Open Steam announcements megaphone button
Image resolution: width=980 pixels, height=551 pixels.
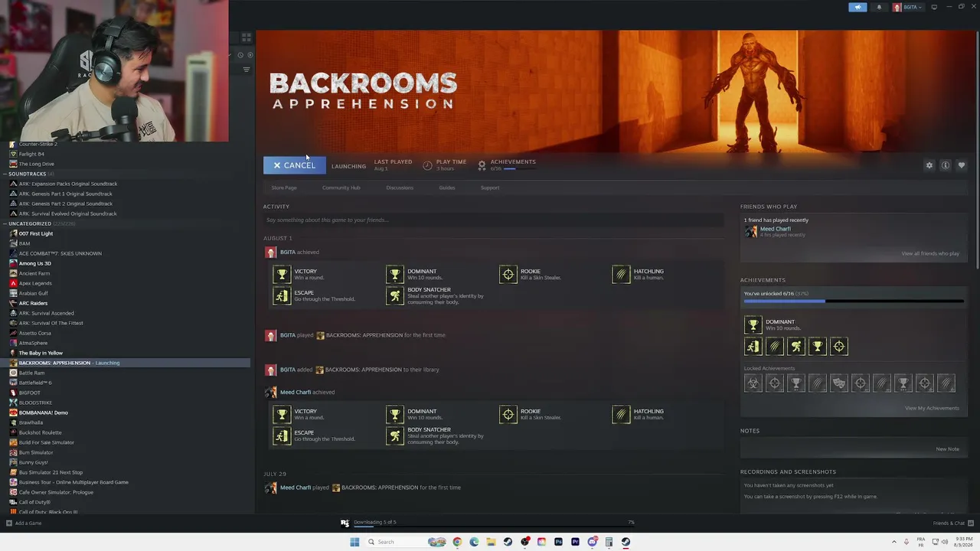pos(857,7)
